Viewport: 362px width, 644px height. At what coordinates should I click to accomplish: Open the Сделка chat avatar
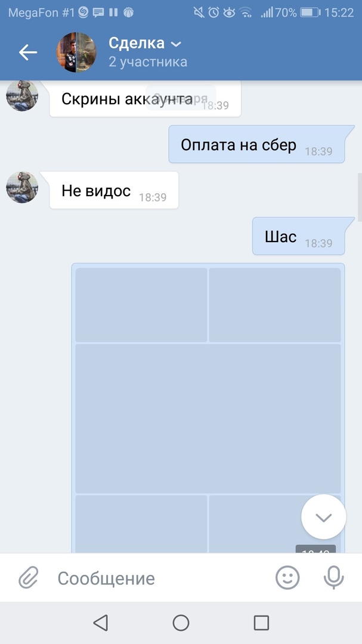click(76, 52)
